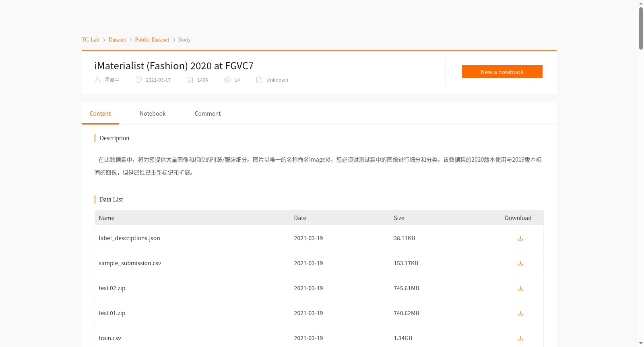
Task: Click the label_descriptions.json file name
Action: coord(130,238)
